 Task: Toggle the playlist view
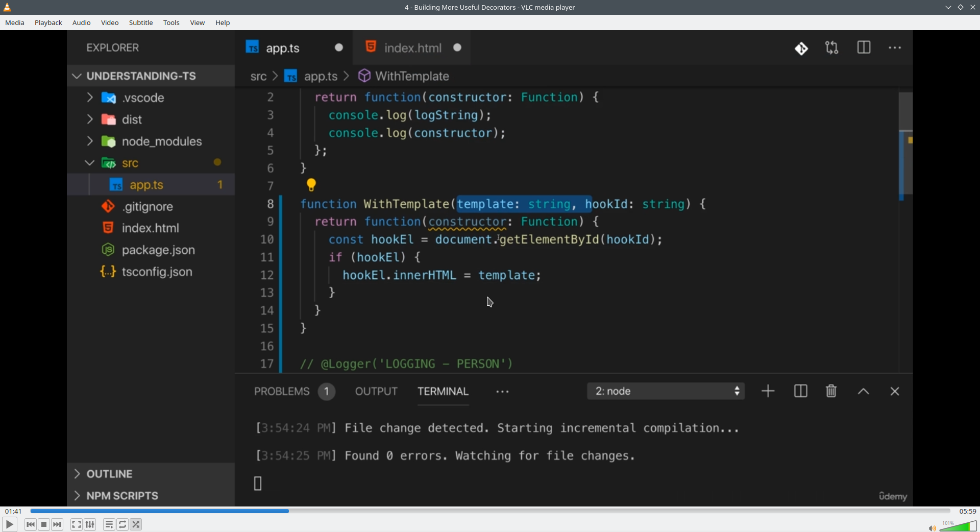(109, 524)
